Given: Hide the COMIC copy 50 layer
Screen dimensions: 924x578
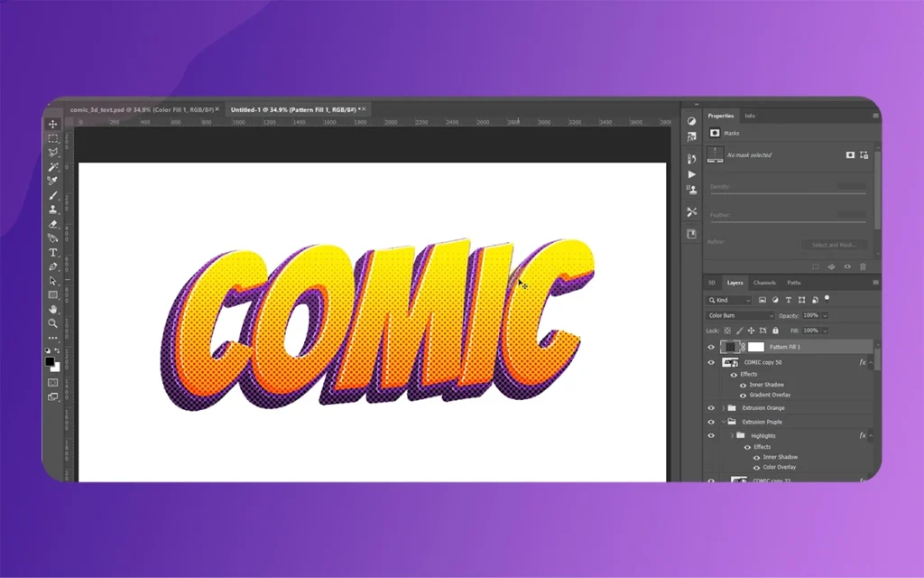Looking at the screenshot, I should (711, 363).
